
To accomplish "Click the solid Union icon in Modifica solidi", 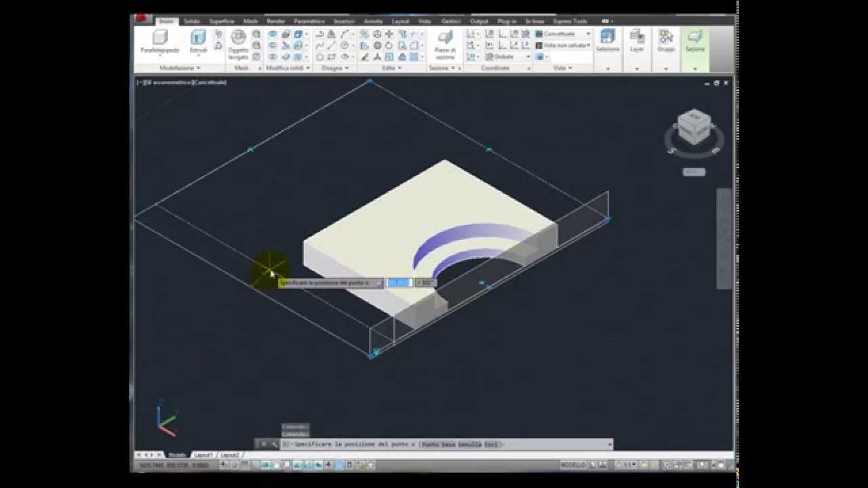I will 273,34.
